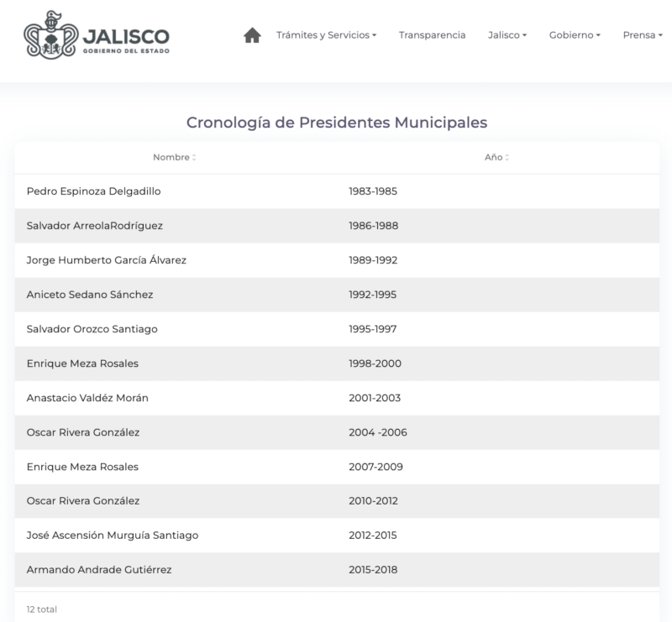Image resolution: width=672 pixels, height=622 pixels.
Task: Go to the home page icon
Action: pyautogui.click(x=251, y=35)
